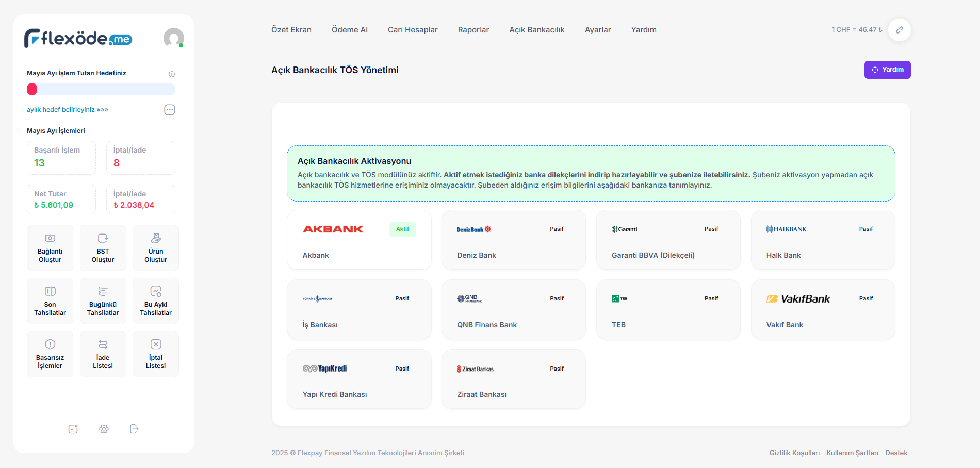
Task: Click the sidebar bottom smiley card icon
Action: 73,429
